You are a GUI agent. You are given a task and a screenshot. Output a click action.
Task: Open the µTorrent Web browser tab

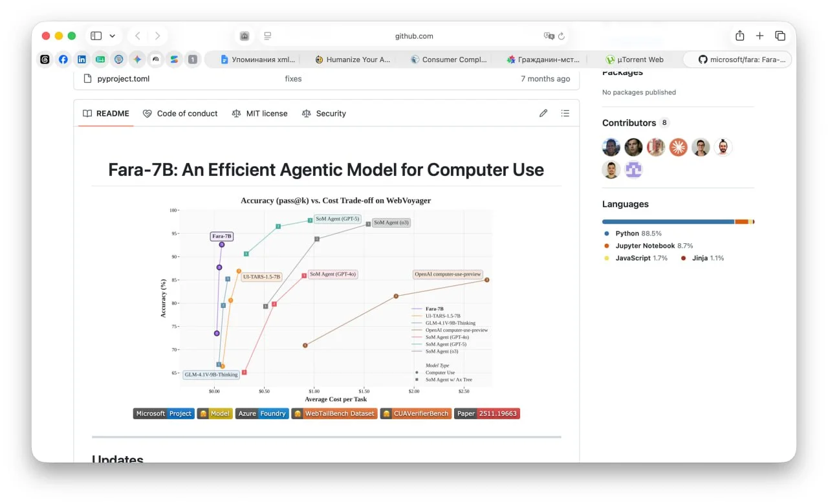(x=635, y=60)
